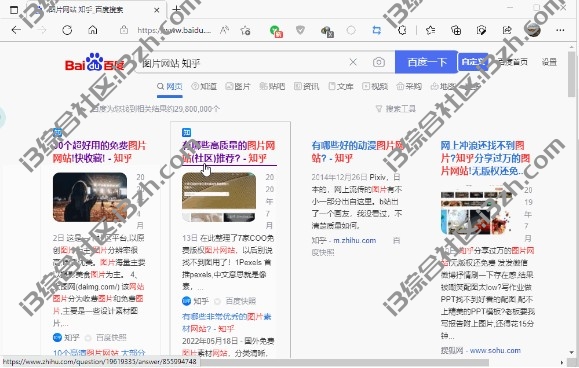Open the m.zhihu.com source link
The width and height of the screenshot is (579, 368).
tap(354, 240)
